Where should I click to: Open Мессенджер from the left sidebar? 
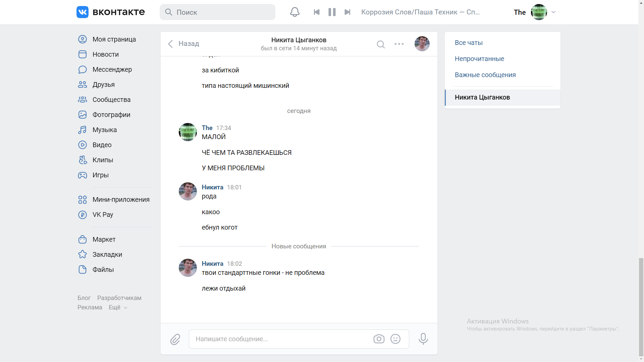pos(112,69)
